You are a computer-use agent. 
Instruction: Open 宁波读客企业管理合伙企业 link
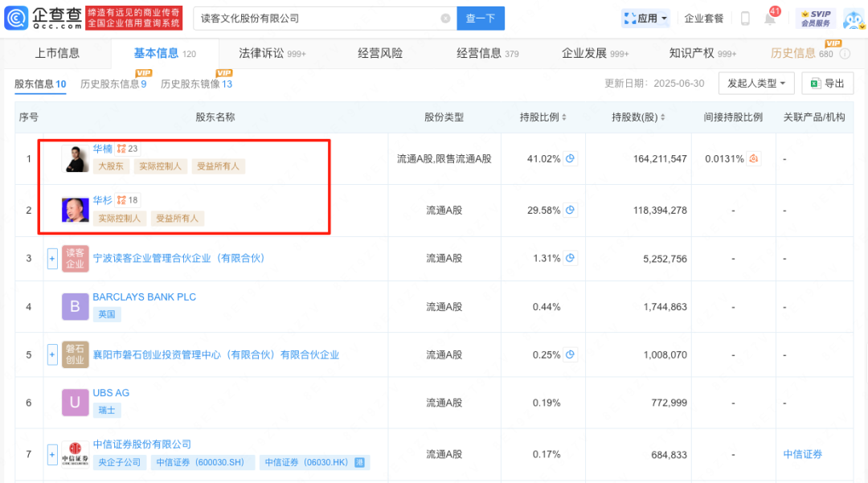coord(178,258)
